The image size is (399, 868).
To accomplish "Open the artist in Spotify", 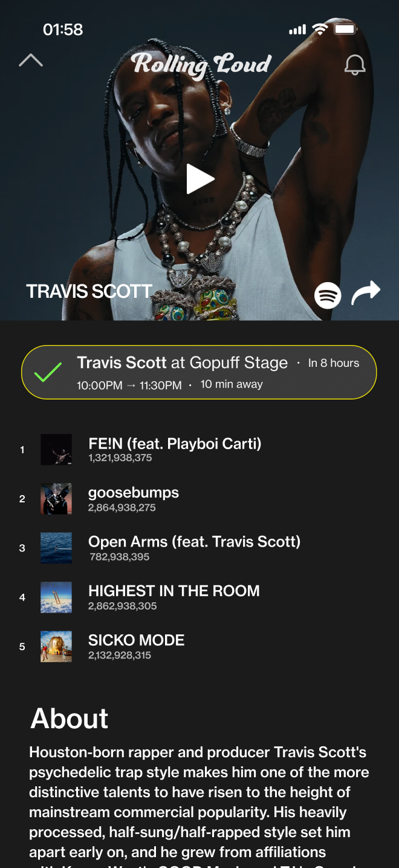I will coord(328,295).
